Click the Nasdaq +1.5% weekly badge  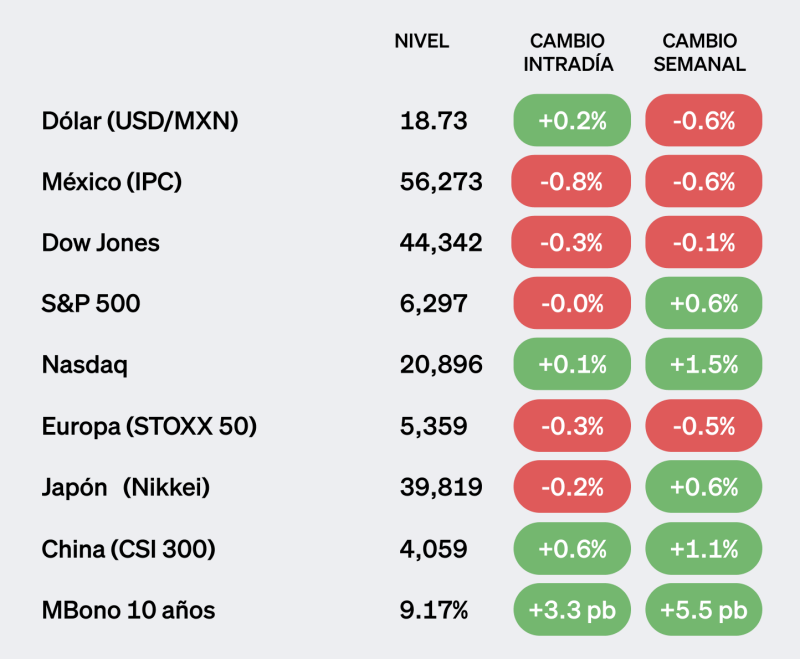pyautogui.click(x=704, y=365)
